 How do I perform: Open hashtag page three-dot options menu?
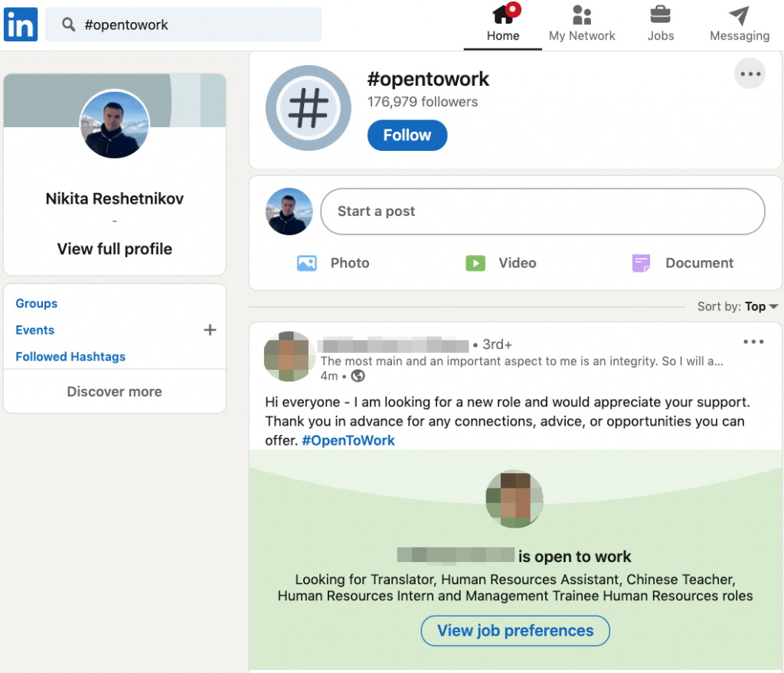click(x=750, y=74)
